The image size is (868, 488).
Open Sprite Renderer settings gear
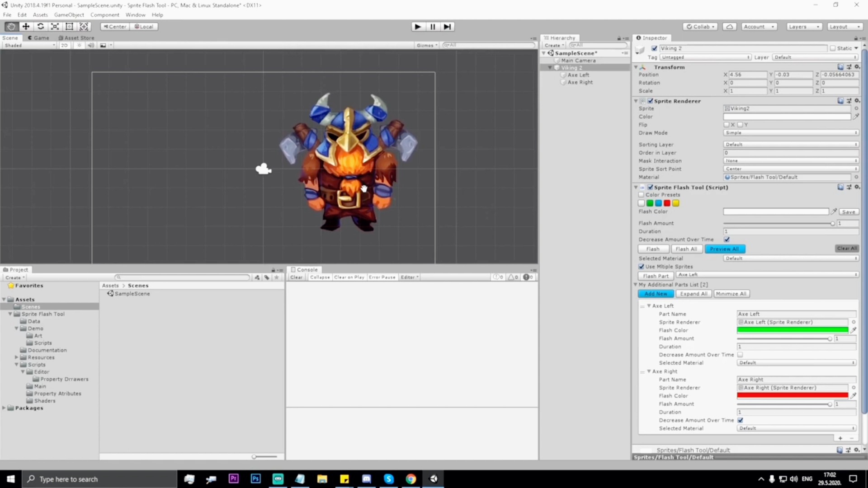[857, 101]
